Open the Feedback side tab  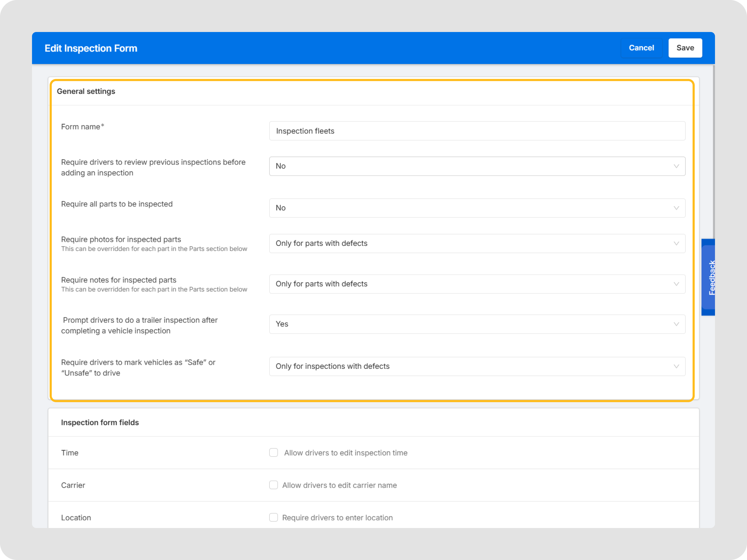(x=709, y=277)
